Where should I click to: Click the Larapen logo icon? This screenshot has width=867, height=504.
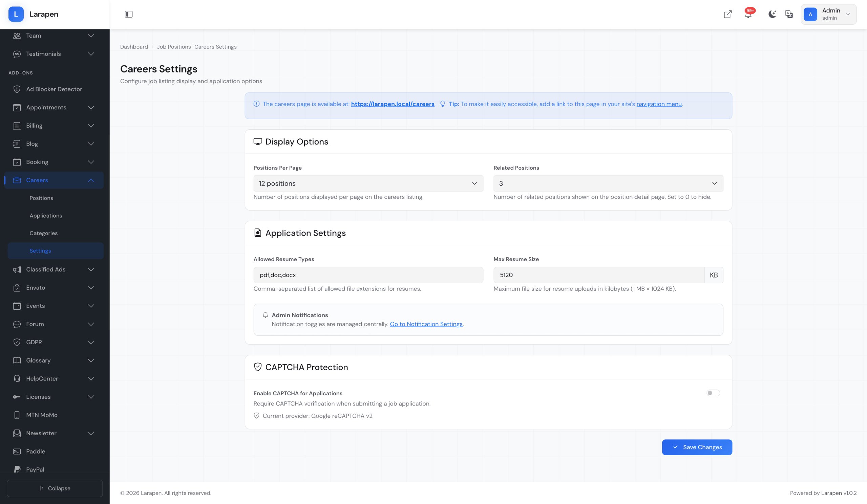click(16, 14)
